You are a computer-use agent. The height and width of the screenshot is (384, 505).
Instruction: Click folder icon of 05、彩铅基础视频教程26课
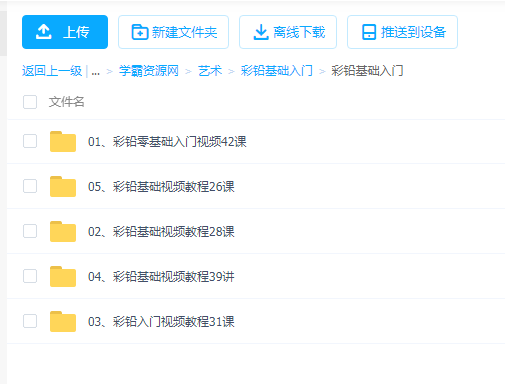point(63,186)
